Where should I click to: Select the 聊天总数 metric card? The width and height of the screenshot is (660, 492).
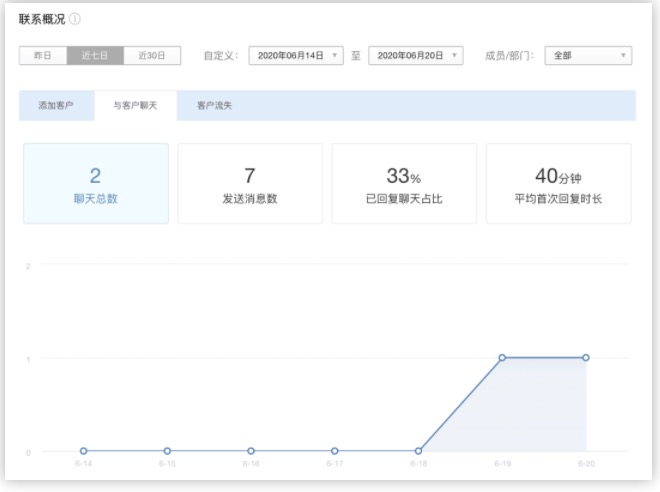tap(96, 184)
